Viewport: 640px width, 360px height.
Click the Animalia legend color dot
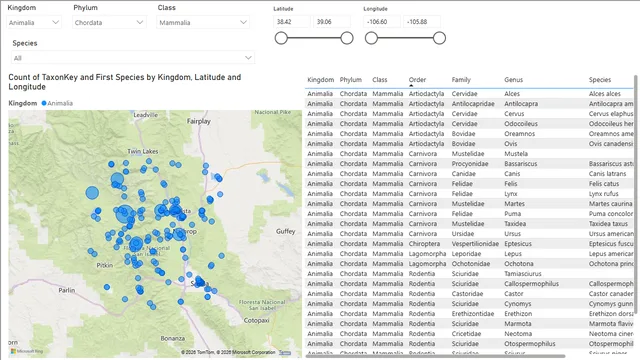[x=44, y=103]
